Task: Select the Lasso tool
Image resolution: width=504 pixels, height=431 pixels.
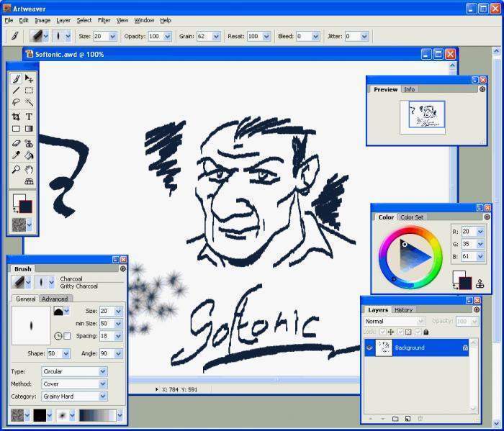Action: pos(16,102)
